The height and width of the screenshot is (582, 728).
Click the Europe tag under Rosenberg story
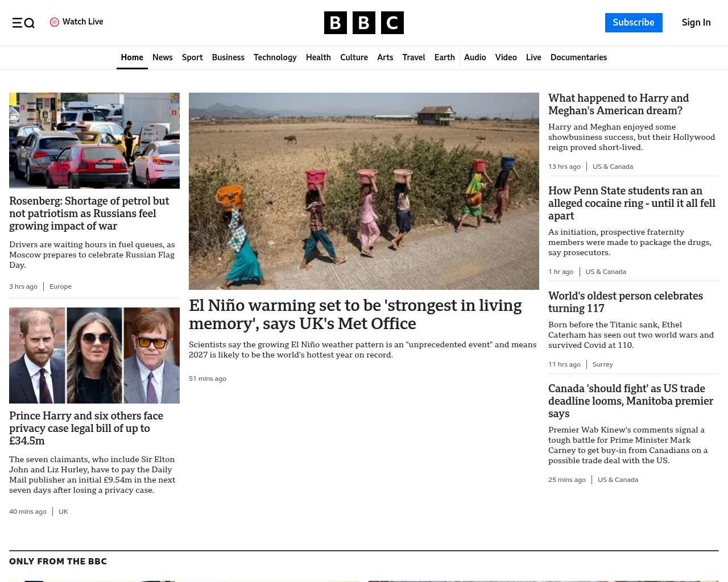point(60,286)
